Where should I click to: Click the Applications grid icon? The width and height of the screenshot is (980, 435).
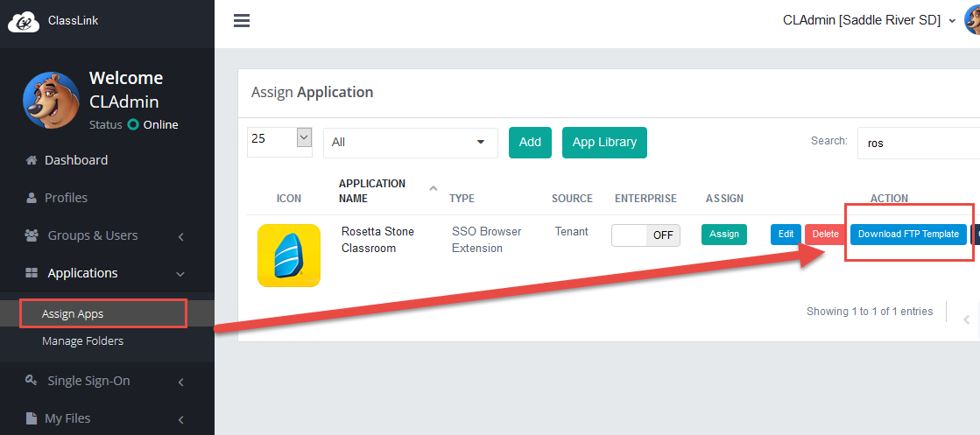click(x=32, y=273)
